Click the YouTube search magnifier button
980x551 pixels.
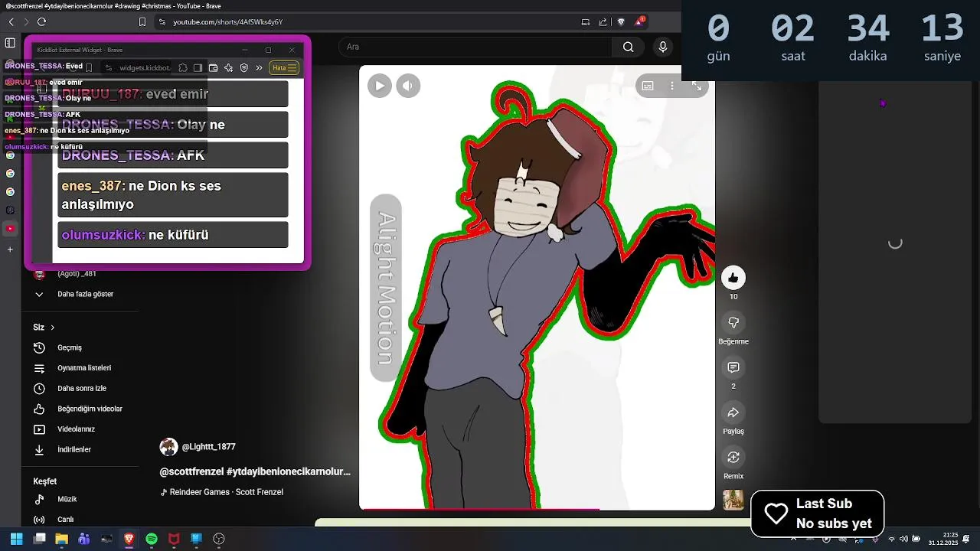pyautogui.click(x=628, y=47)
